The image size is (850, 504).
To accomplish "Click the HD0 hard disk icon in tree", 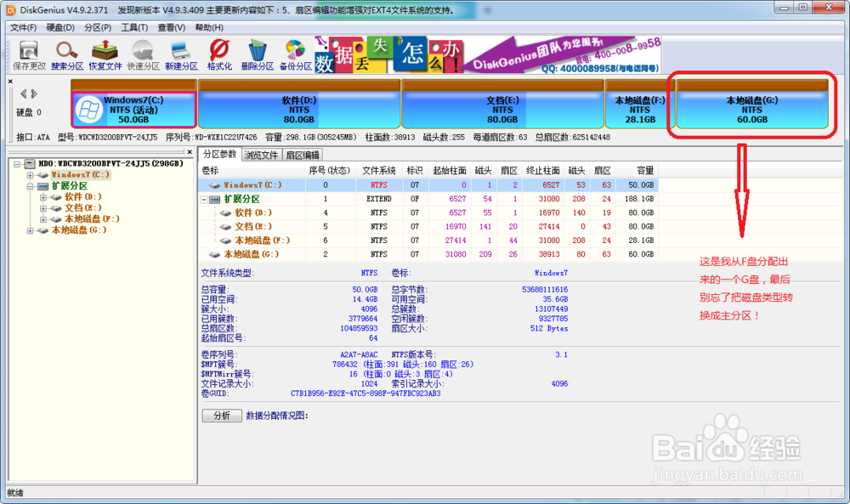I will coord(30,164).
